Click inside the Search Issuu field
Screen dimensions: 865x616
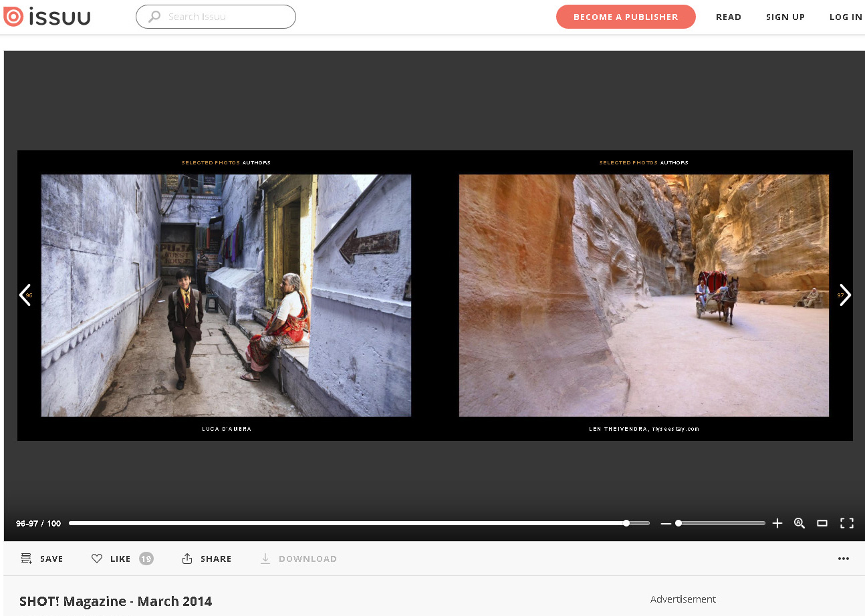pos(221,17)
